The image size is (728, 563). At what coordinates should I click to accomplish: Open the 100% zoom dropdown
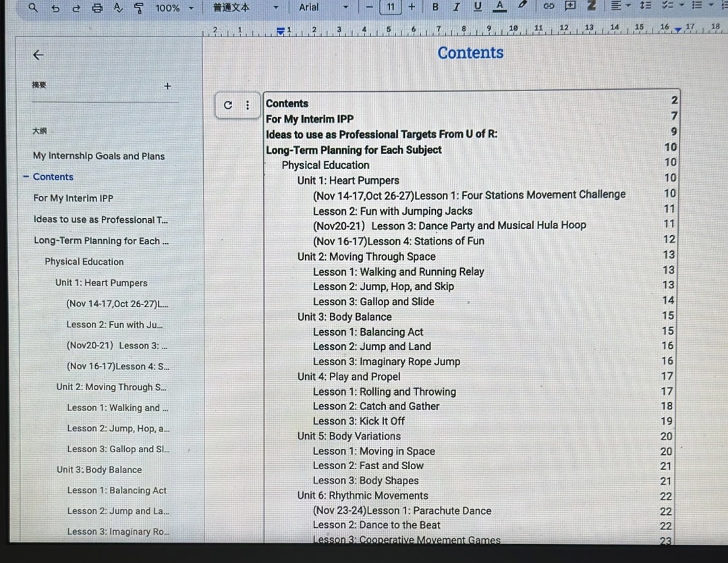[x=174, y=7]
